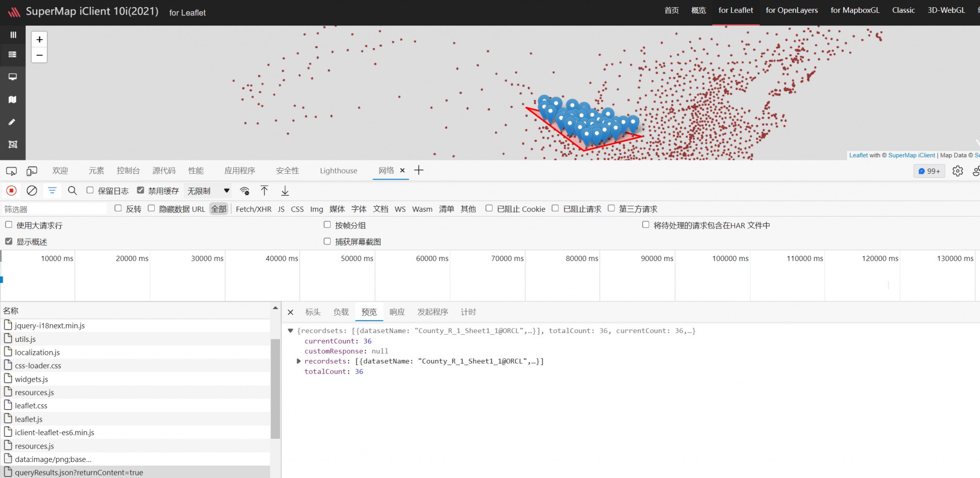Open the sidebar list menu icon
This screenshot has width=980, height=478.
point(13,54)
